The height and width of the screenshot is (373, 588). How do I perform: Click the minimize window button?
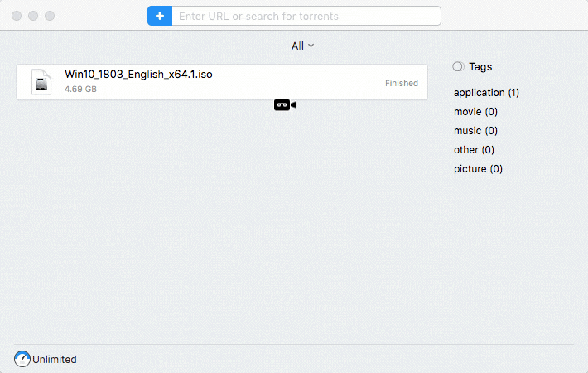pyautogui.click(x=33, y=16)
